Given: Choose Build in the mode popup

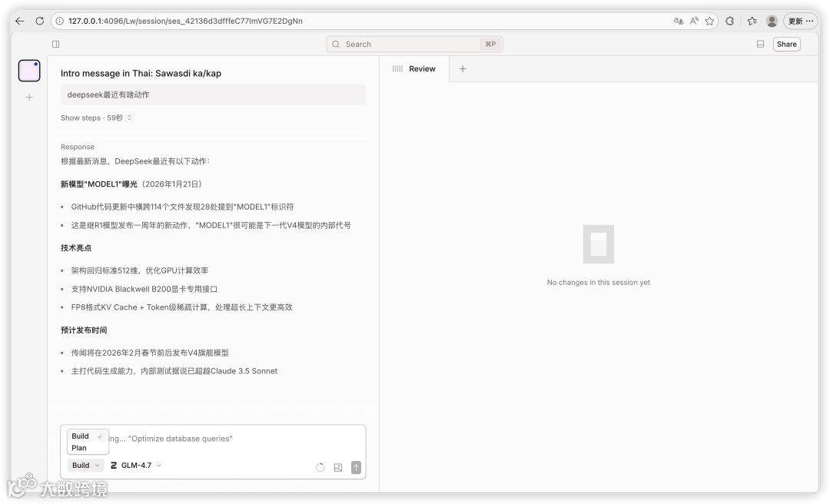Looking at the screenshot, I should [88, 436].
